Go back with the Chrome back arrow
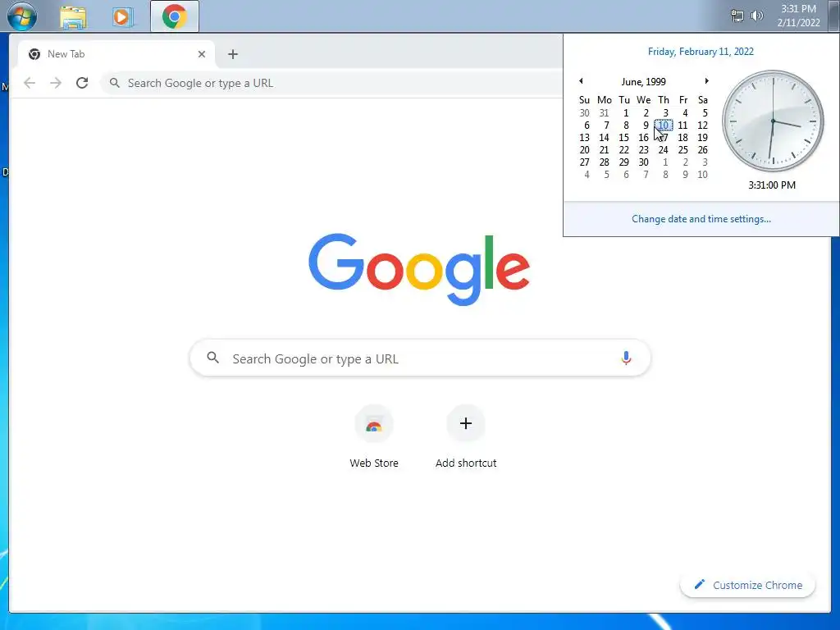Screen dimensions: 840x630 pyautogui.click(x=30, y=83)
